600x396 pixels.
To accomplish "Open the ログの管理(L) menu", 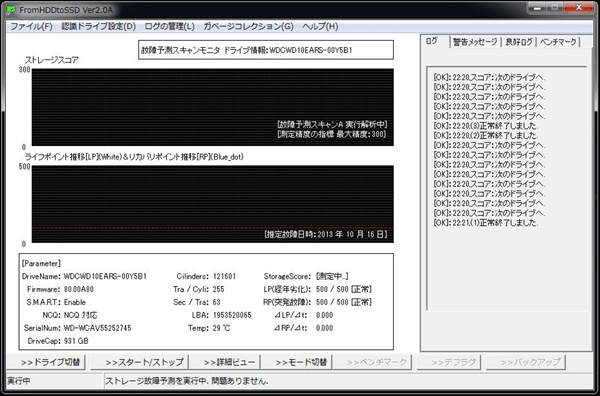I will coord(170,26).
